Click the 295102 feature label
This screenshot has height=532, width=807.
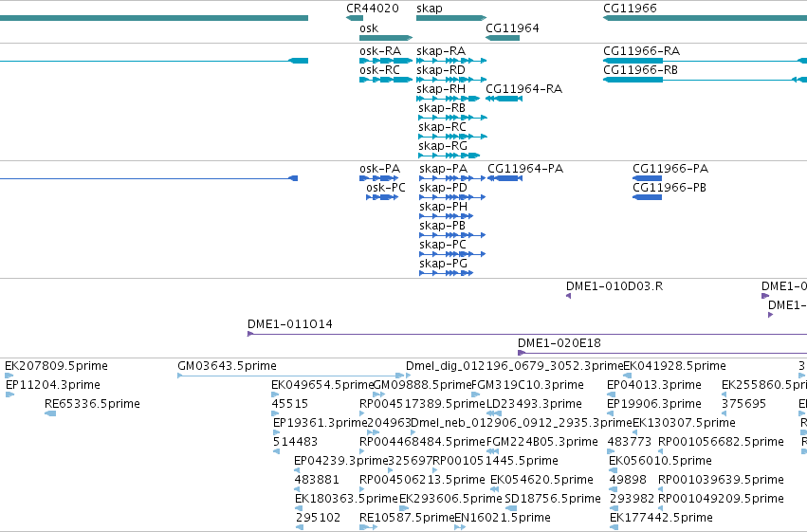coord(318,518)
